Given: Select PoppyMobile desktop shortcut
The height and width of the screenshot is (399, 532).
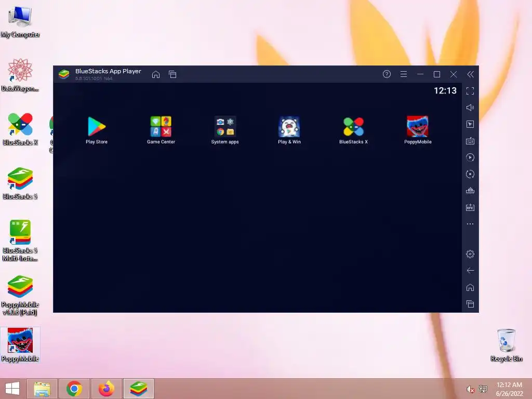Looking at the screenshot, I should 20,345.
